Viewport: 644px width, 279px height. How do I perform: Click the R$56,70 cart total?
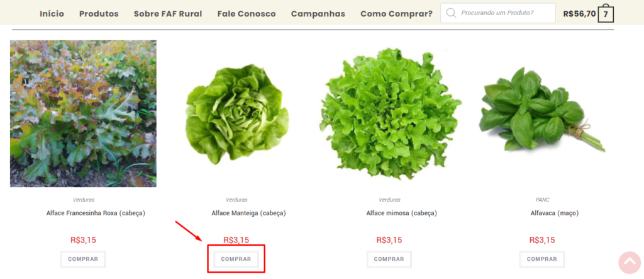[x=579, y=14]
